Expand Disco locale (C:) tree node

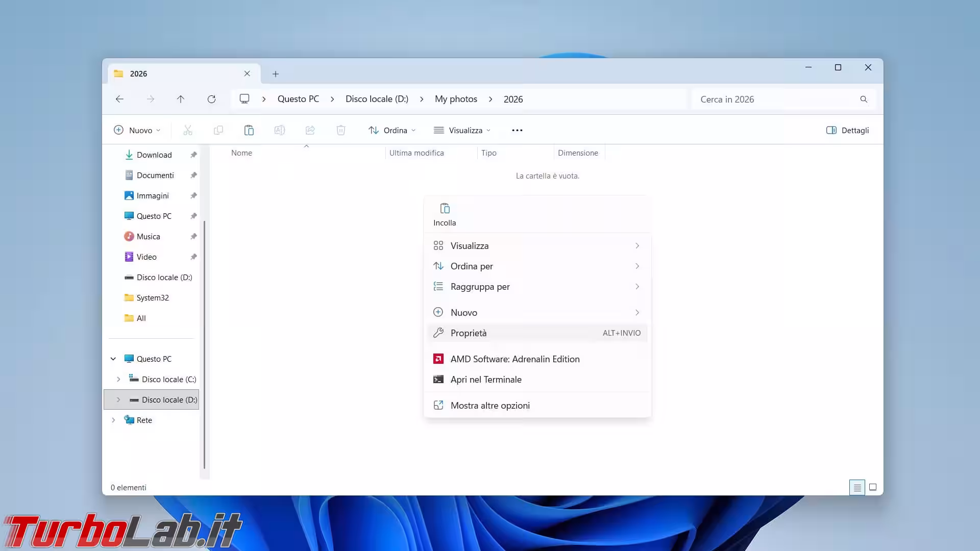click(118, 379)
